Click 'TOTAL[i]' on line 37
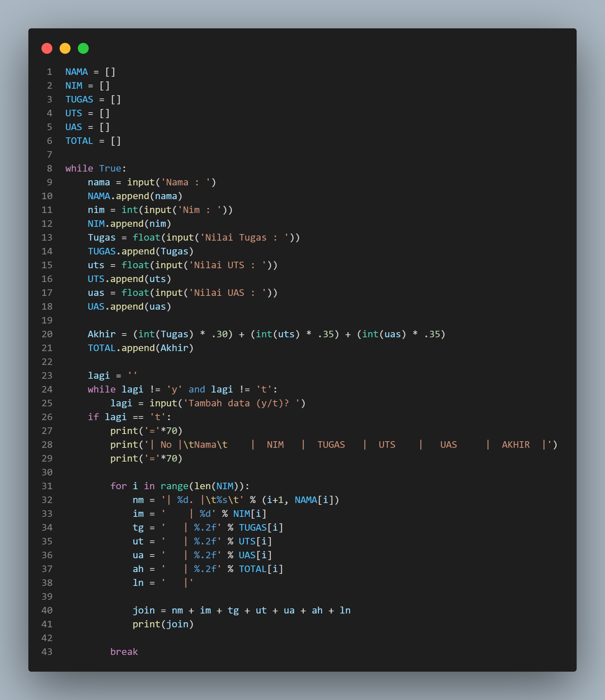 click(x=261, y=569)
